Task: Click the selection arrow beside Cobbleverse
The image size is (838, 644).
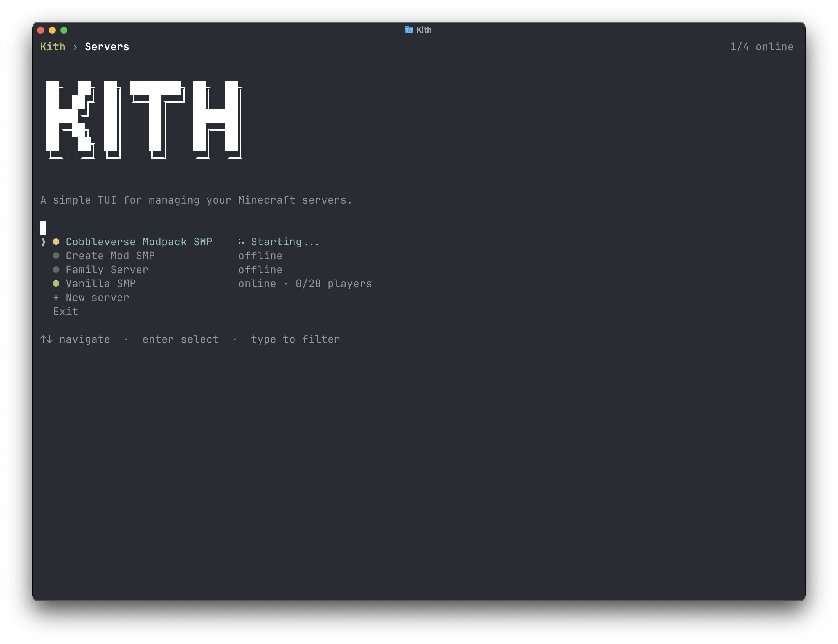Action: tap(43, 242)
